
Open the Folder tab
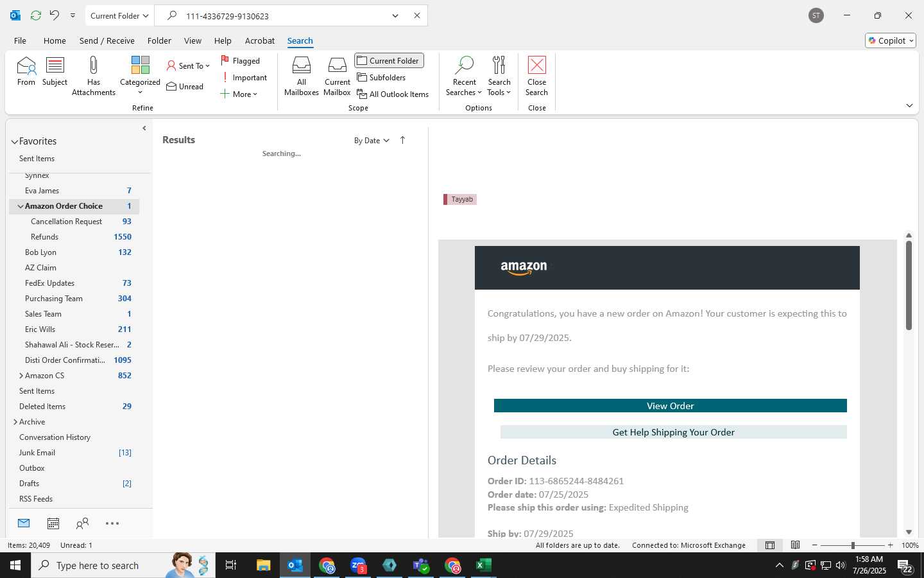[159, 40]
